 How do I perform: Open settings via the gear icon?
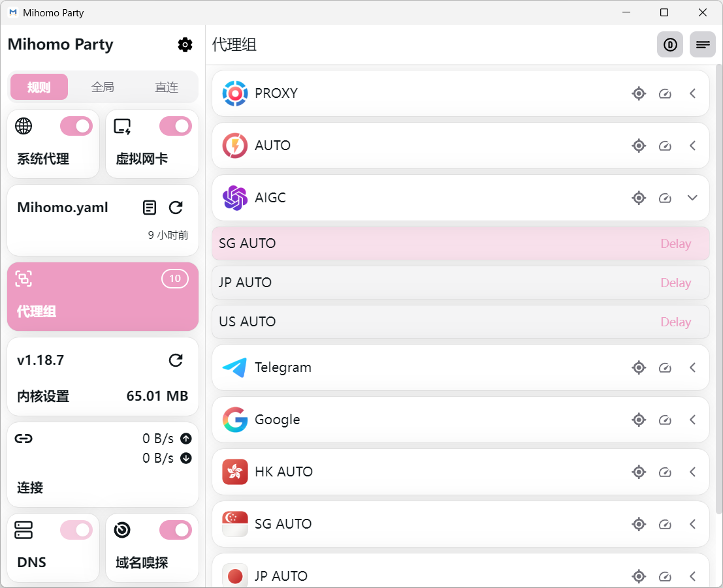point(185,44)
